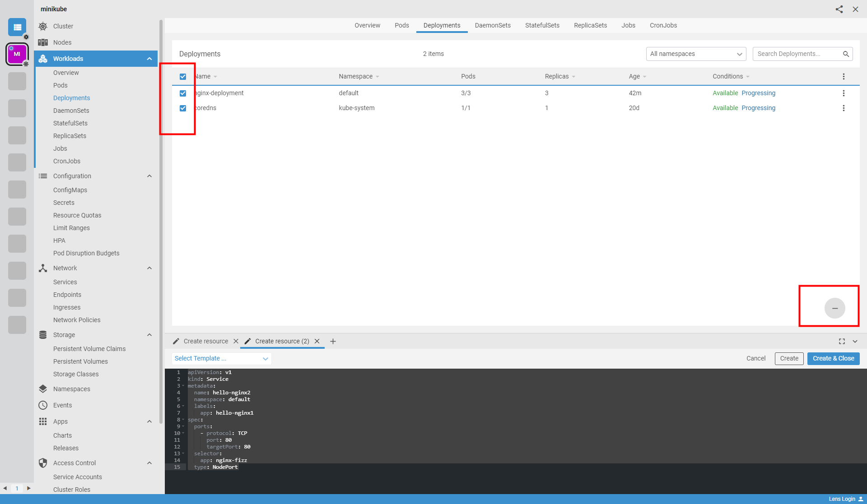Screen dimensions: 867x504
Task: Open the catalog icon in the hotbar
Action: pos(17,27)
